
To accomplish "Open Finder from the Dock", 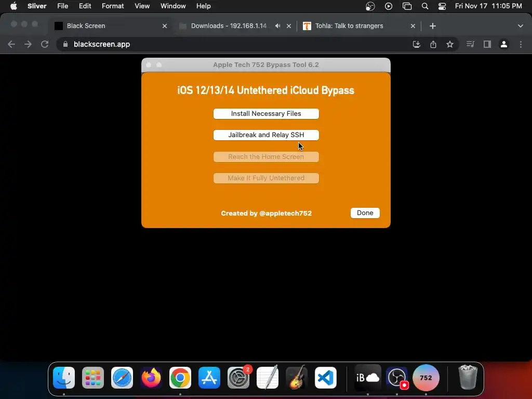I will click(x=64, y=378).
